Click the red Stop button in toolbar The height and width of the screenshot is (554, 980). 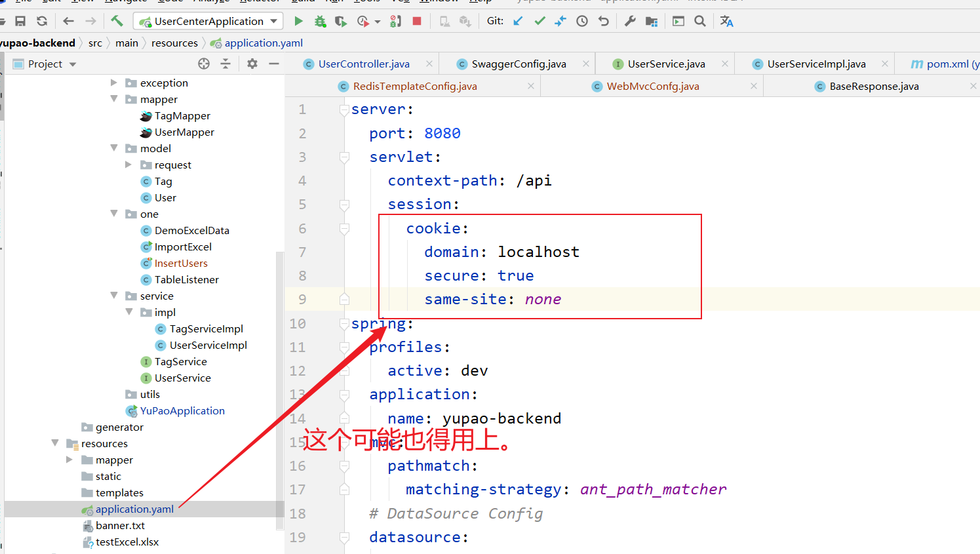coord(417,21)
